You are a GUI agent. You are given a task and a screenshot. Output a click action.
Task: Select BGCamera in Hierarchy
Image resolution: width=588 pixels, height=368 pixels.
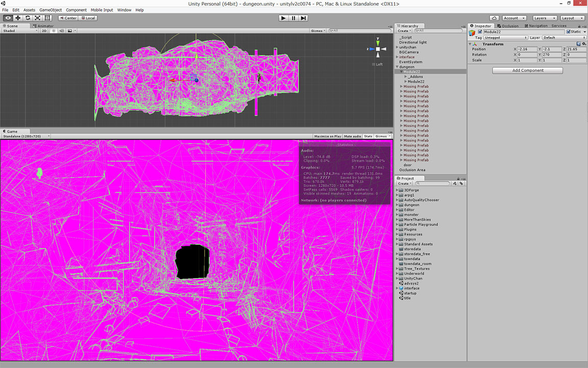click(x=409, y=52)
